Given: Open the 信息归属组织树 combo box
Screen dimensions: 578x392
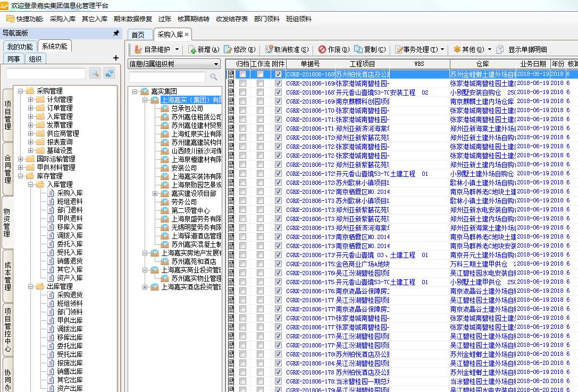Looking at the screenshot, I should point(216,64).
